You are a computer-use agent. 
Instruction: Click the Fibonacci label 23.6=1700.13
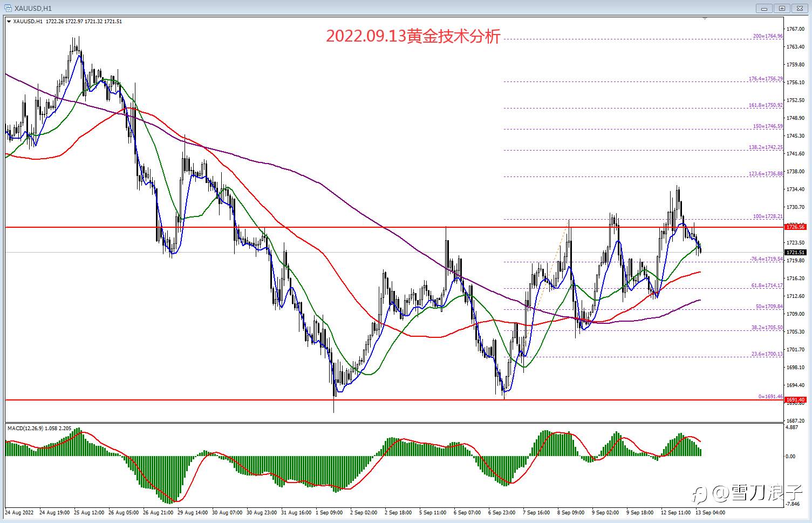point(767,354)
